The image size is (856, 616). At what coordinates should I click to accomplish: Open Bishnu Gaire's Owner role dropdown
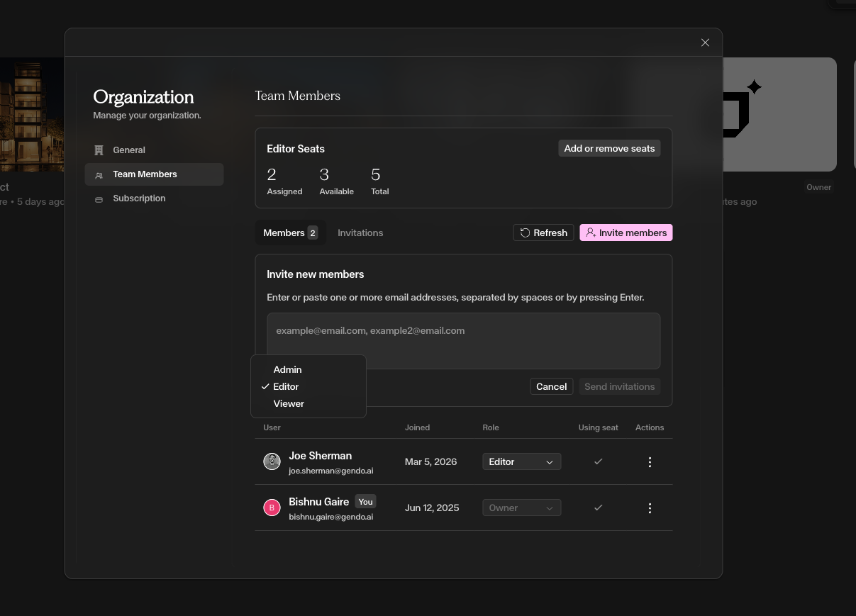(x=521, y=508)
